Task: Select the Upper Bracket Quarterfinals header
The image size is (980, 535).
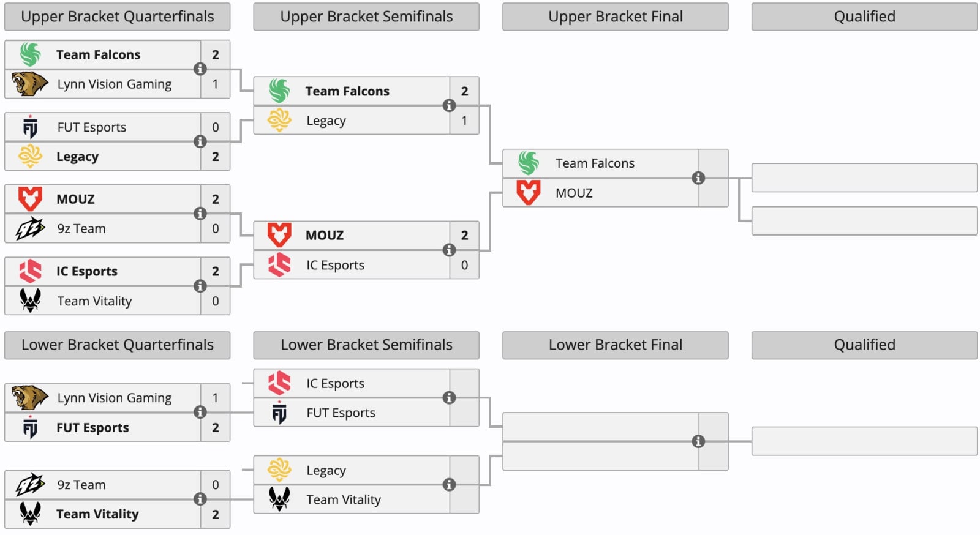Action: [118, 17]
